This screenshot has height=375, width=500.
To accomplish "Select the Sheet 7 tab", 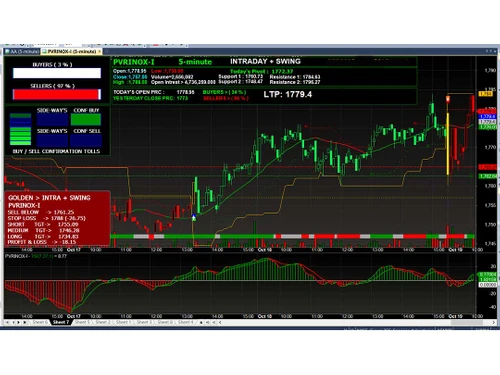I will 61,322.
